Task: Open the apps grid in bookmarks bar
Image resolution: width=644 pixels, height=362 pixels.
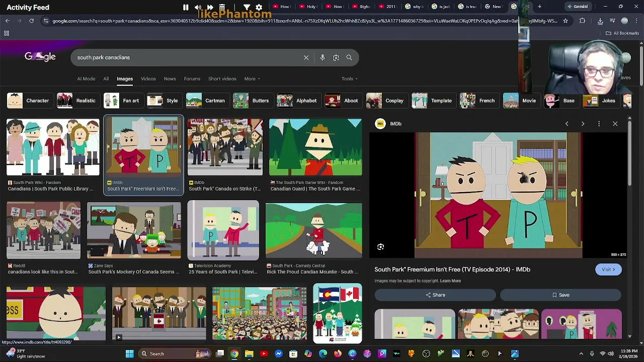Action: [x=7, y=33]
